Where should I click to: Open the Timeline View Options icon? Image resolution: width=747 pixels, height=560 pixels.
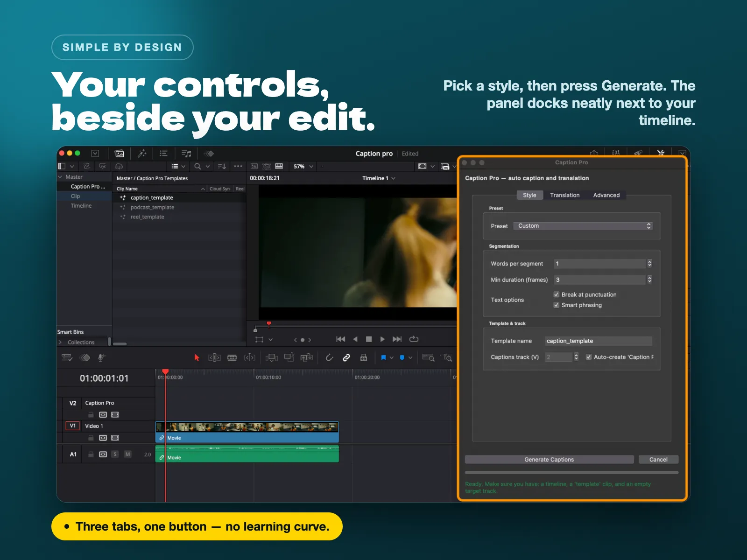[x=67, y=357]
